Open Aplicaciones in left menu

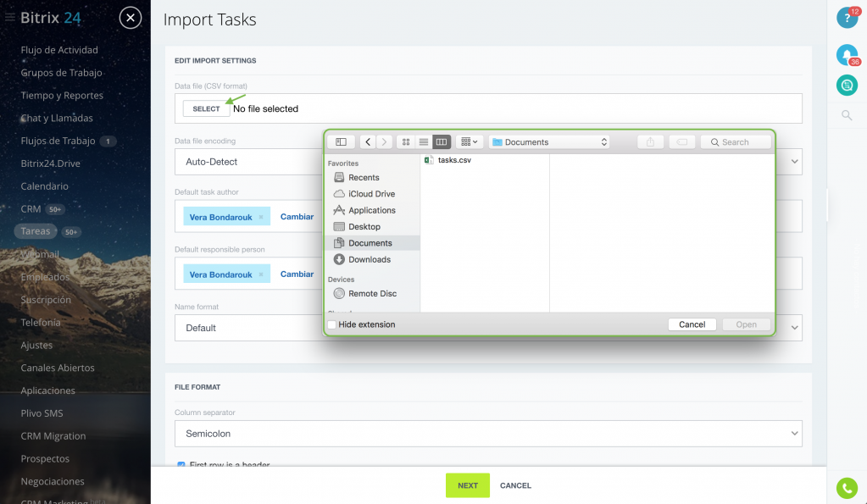tap(47, 390)
